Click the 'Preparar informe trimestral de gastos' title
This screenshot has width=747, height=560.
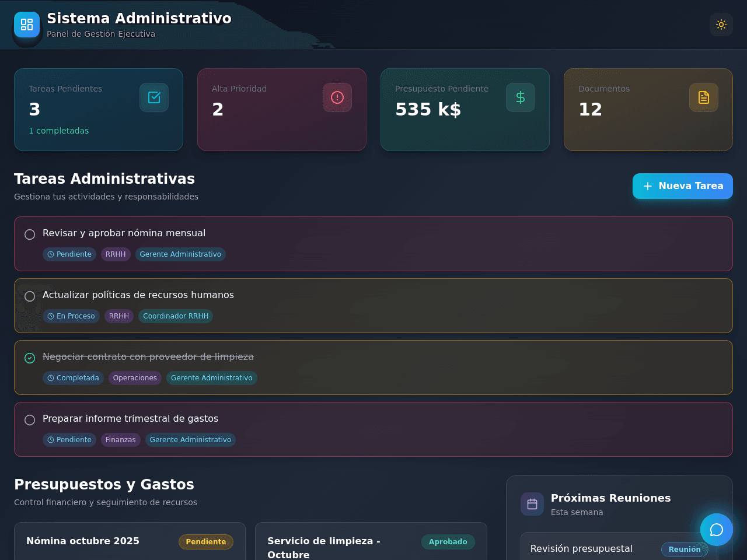point(131,419)
